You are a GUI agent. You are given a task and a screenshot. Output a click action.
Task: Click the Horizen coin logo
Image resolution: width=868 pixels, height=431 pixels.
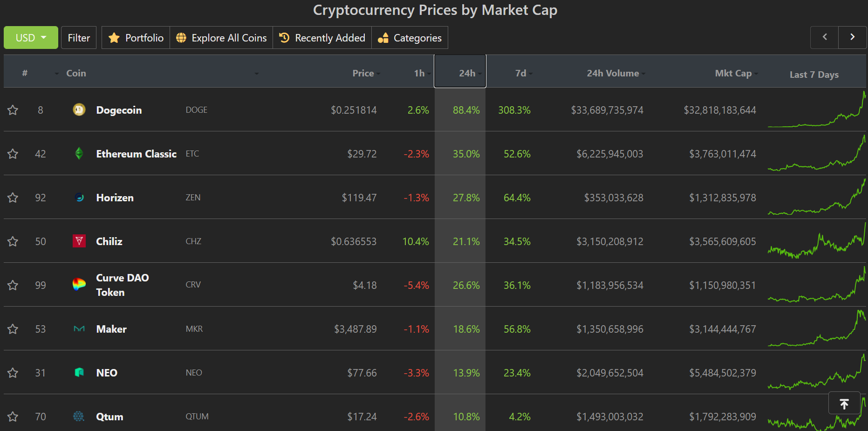[79, 197]
